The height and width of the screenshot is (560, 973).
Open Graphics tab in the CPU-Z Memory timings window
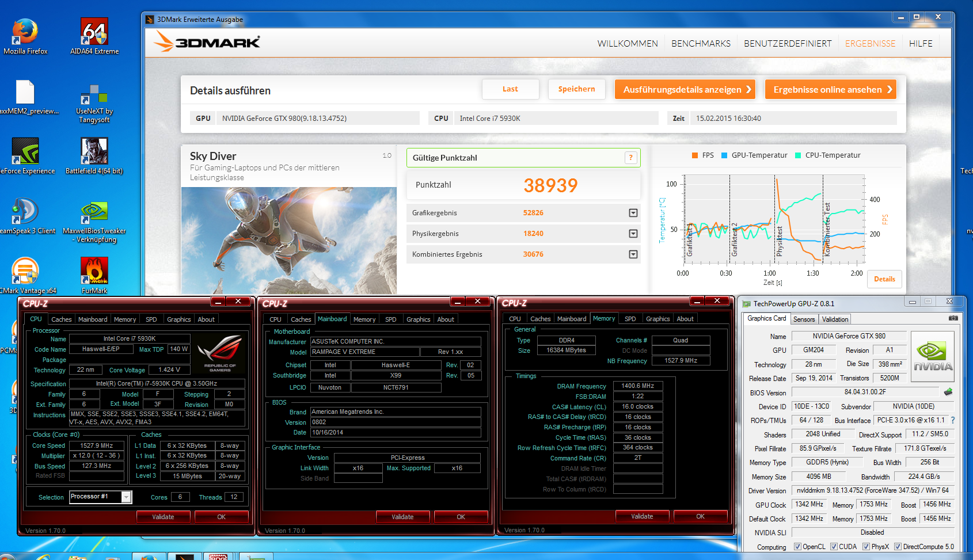tap(658, 319)
